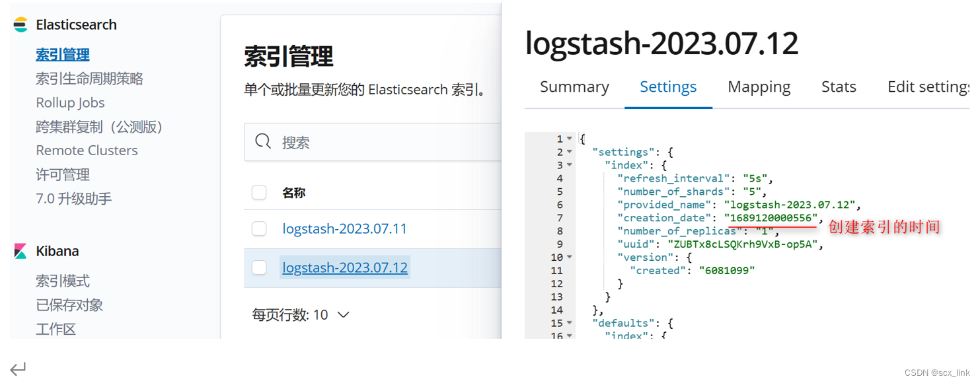Click the uuid value ZUBTx8cLSQKrh9VxB-op5A
Image resolution: width=980 pixels, height=383 pixels.
[x=743, y=244]
